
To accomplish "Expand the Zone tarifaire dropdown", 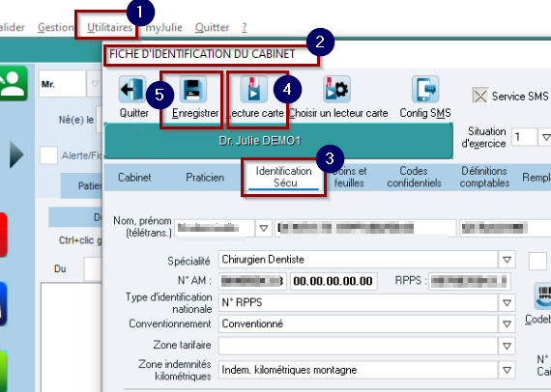I will [507, 346].
